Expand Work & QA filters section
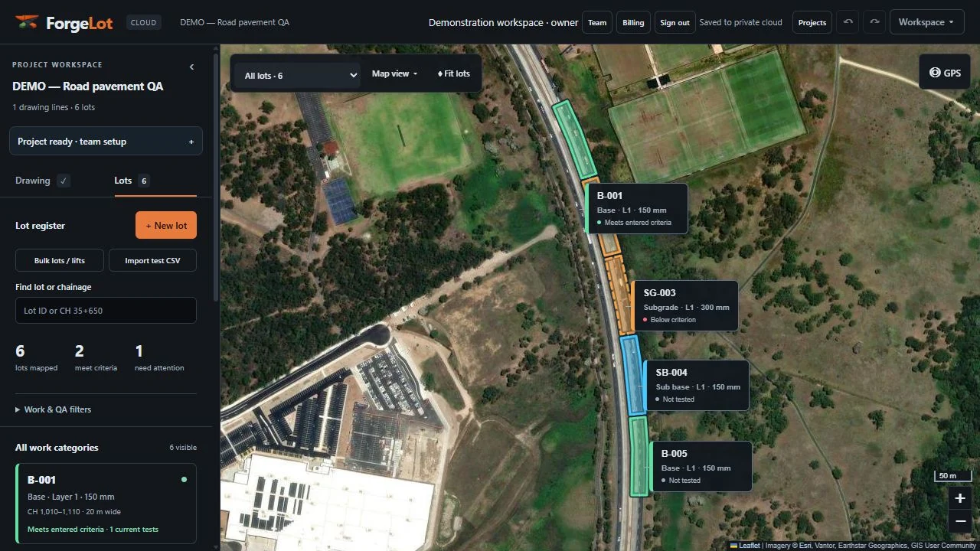980x551 pixels. click(54, 409)
